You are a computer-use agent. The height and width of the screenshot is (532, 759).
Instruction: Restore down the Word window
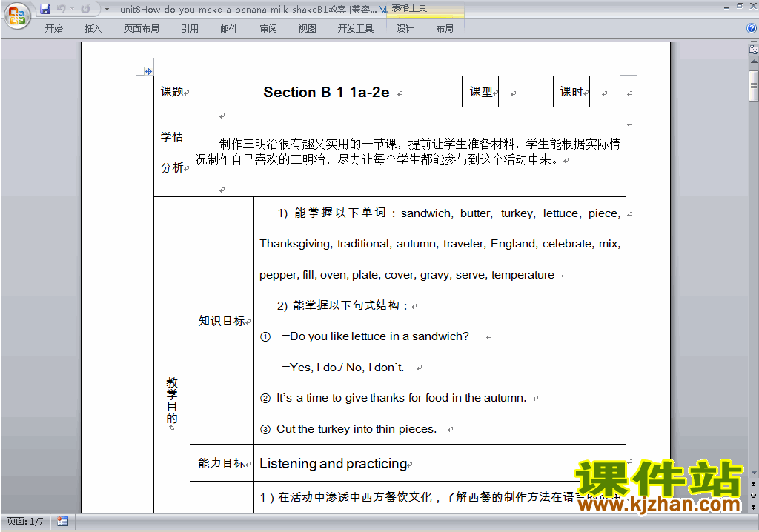click(x=740, y=7)
